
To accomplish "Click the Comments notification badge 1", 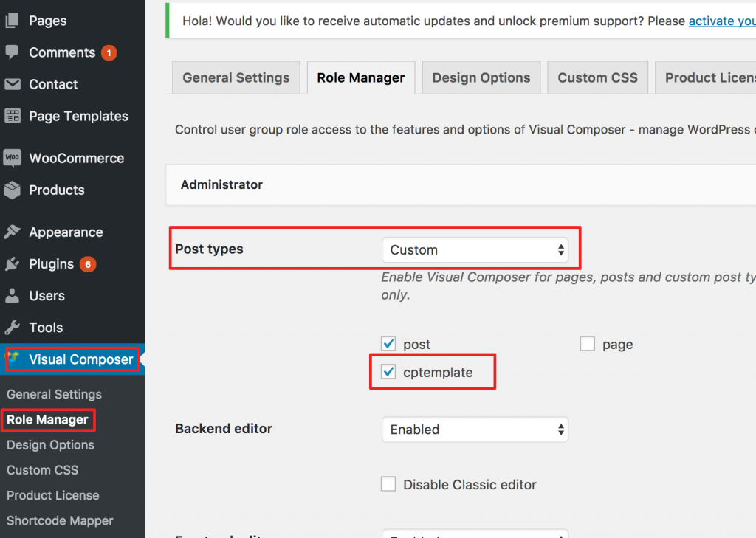I will click(109, 52).
